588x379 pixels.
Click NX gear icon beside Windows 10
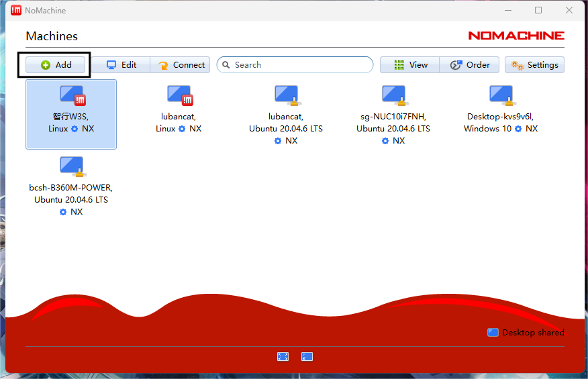[x=518, y=129]
